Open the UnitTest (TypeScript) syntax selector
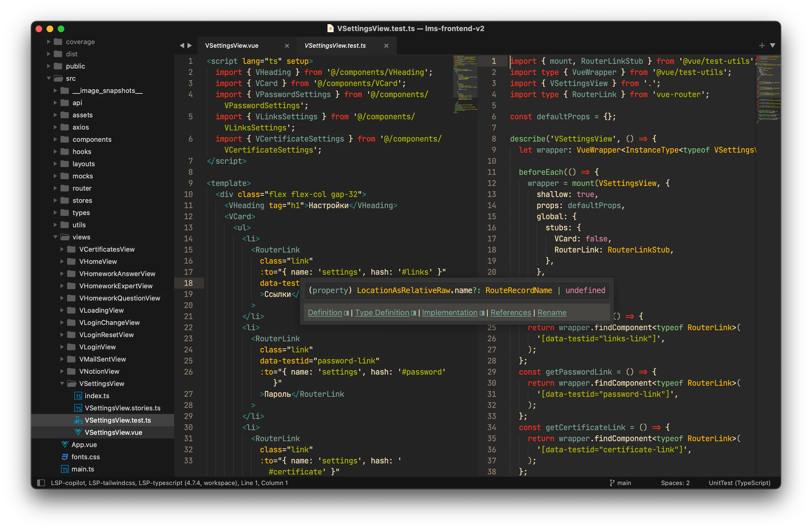812x530 pixels. point(739,483)
